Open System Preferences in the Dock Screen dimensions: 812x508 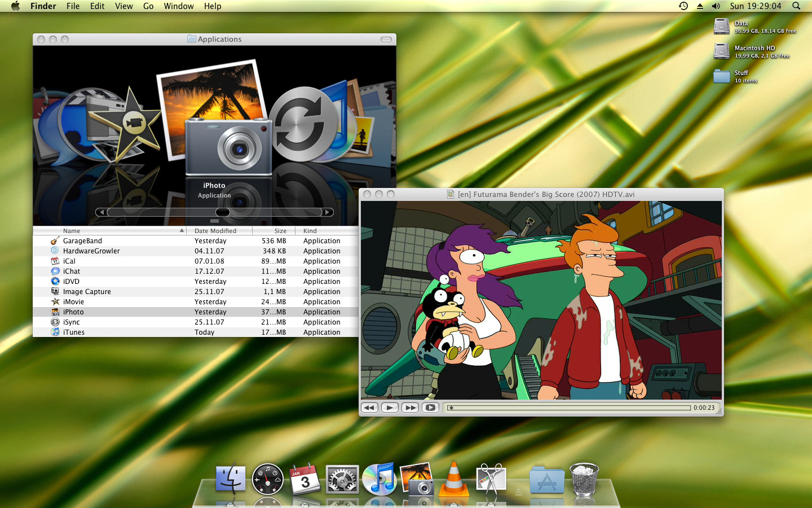(x=342, y=480)
